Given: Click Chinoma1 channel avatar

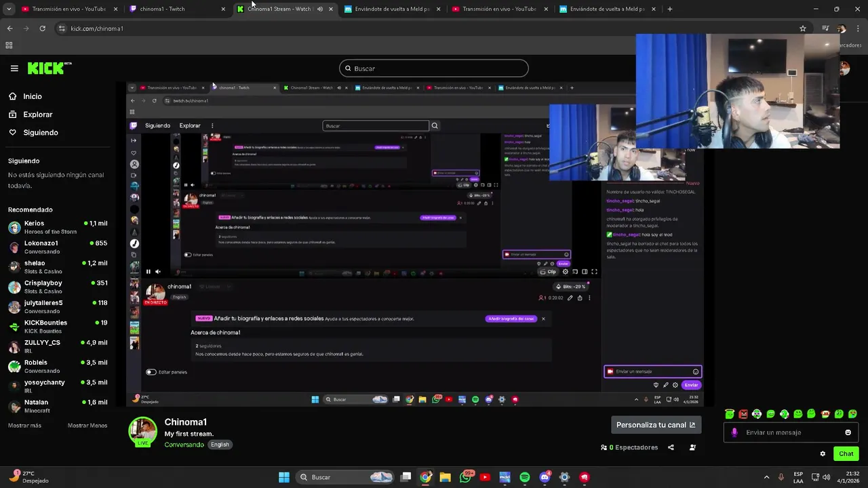Looking at the screenshot, I should tap(143, 432).
